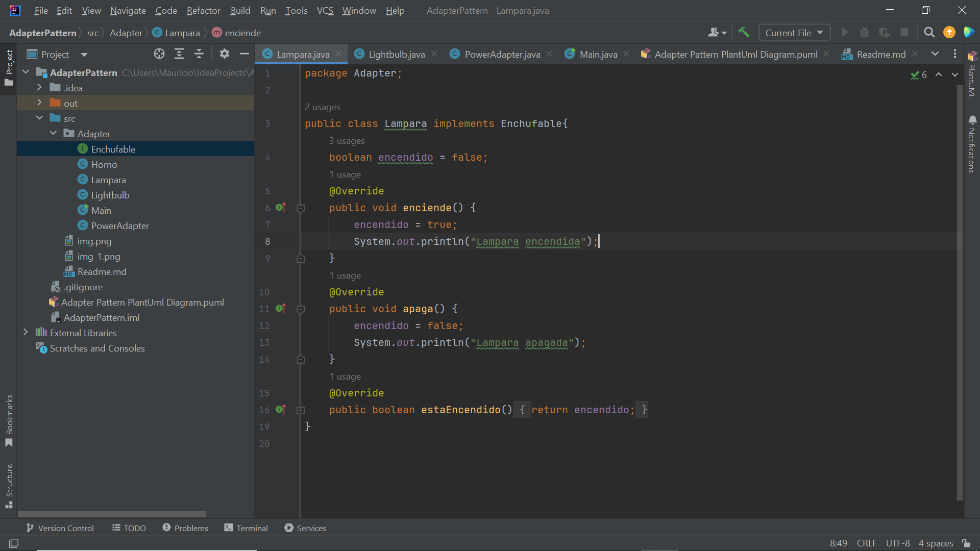The height and width of the screenshot is (551, 980).
Task: Expand the out folder in project tree
Action: [x=39, y=103]
